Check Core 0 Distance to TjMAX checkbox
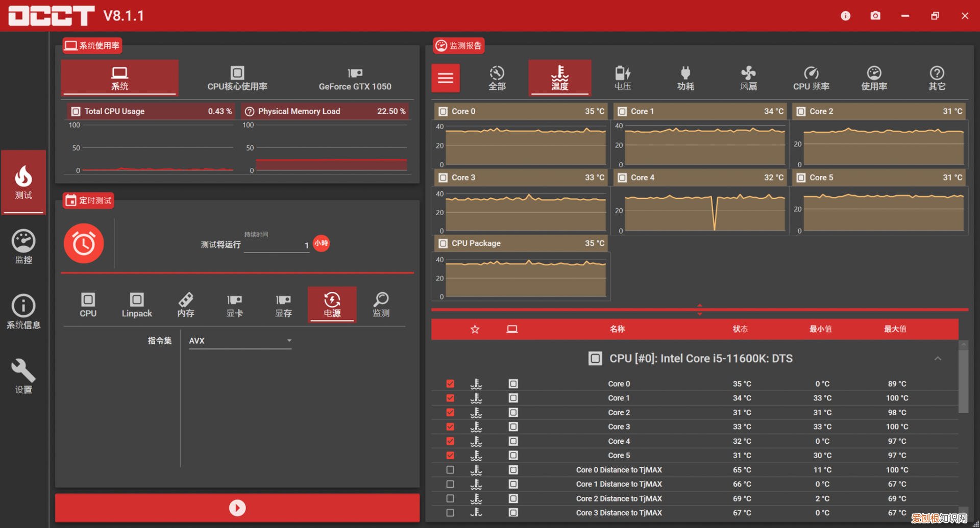Viewport: 980px width, 528px height. [450, 470]
